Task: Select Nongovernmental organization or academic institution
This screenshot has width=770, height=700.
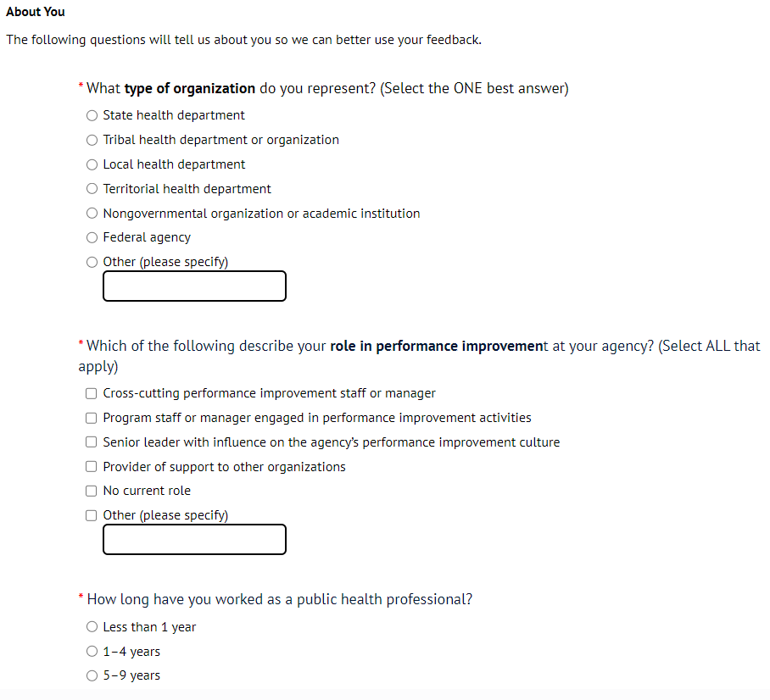Action: [92, 214]
